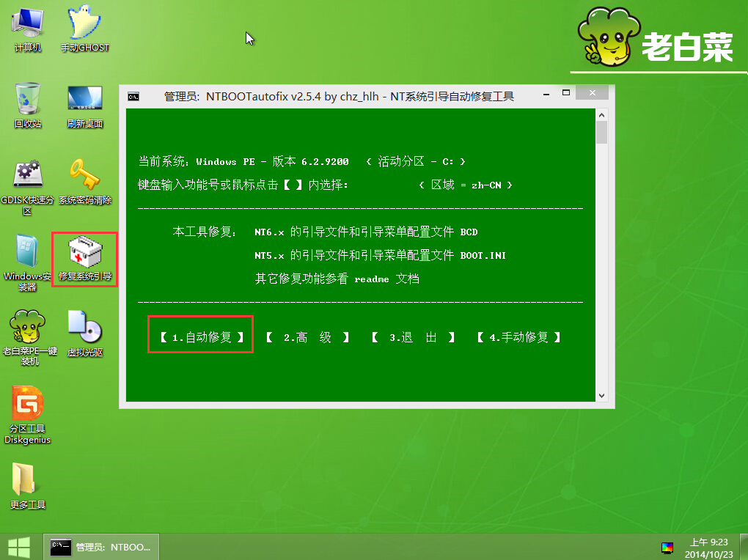This screenshot has width=748, height=560.
Task: Open 修复系统引导 first-aid kit icon
Action: 85,259
